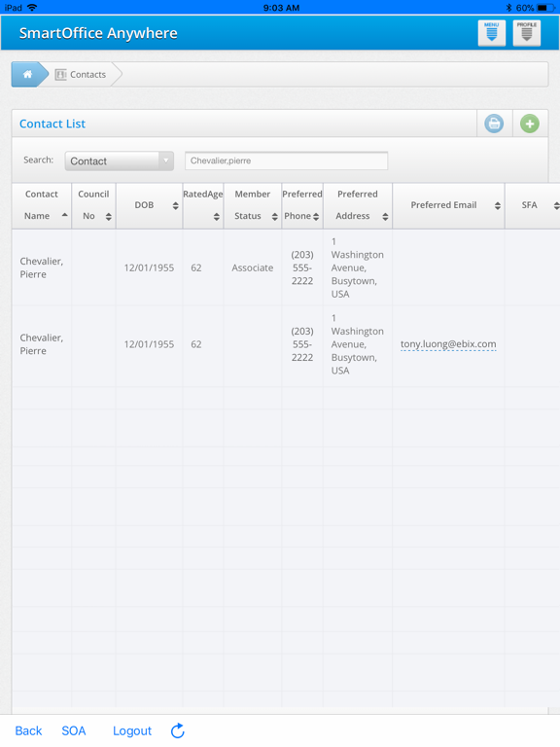Tap Logout in the bottom bar

[x=132, y=730]
